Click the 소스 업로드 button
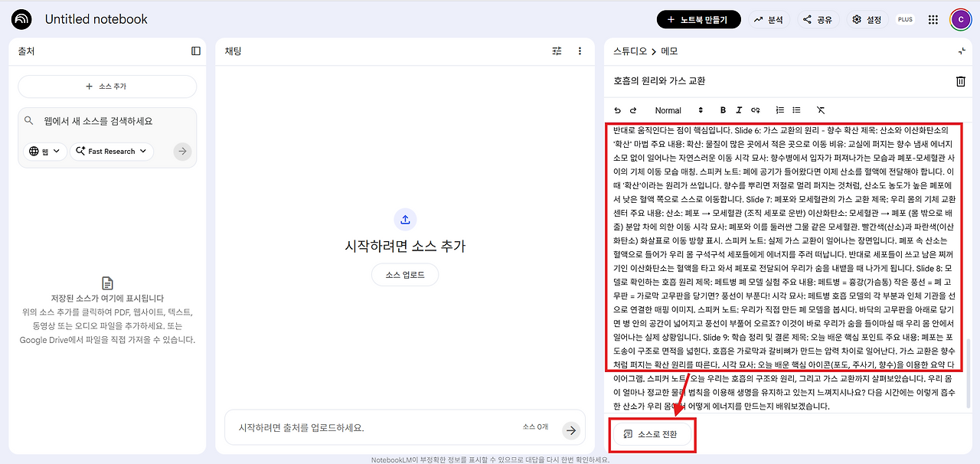 405,275
